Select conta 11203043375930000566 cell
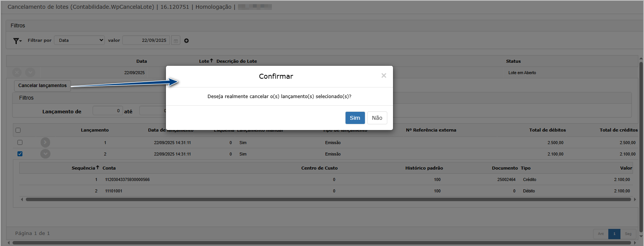Screen dimensions: 644x246 click(127, 179)
